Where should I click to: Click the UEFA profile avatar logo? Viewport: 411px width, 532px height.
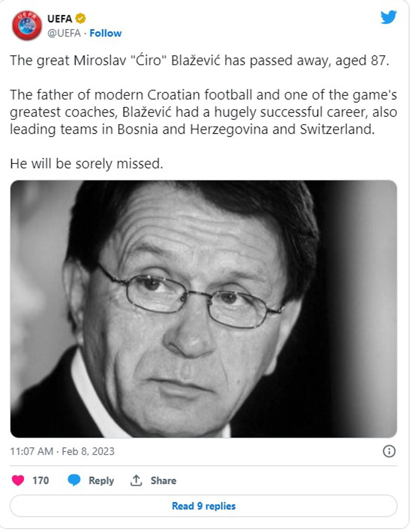pyautogui.click(x=27, y=25)
